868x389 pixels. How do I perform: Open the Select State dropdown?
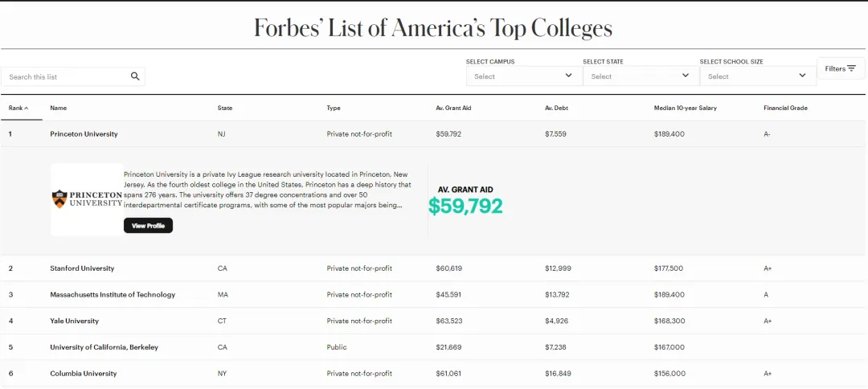pyautogui.click(x=640, y=76)
